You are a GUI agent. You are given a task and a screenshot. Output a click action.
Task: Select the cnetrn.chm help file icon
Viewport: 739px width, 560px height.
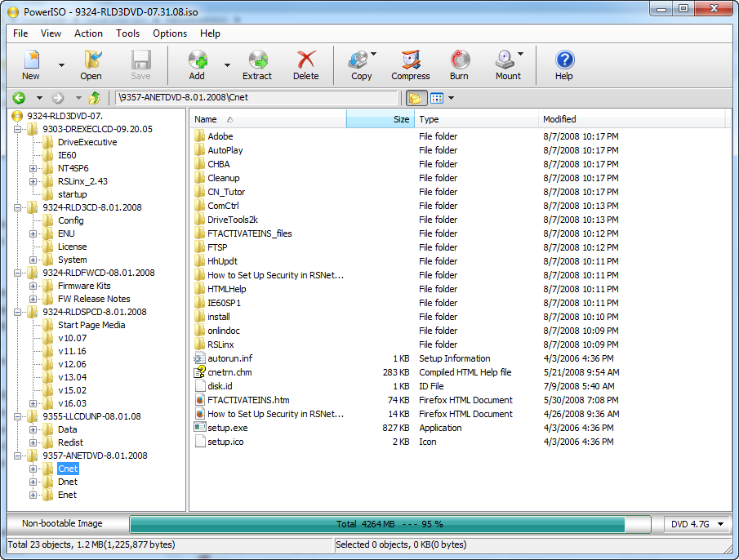[x=200, y=372]
